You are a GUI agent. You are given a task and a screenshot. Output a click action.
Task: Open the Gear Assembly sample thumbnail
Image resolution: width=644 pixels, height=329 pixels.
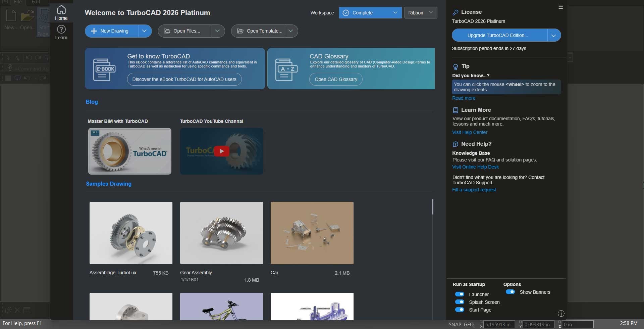pos(221,233)
